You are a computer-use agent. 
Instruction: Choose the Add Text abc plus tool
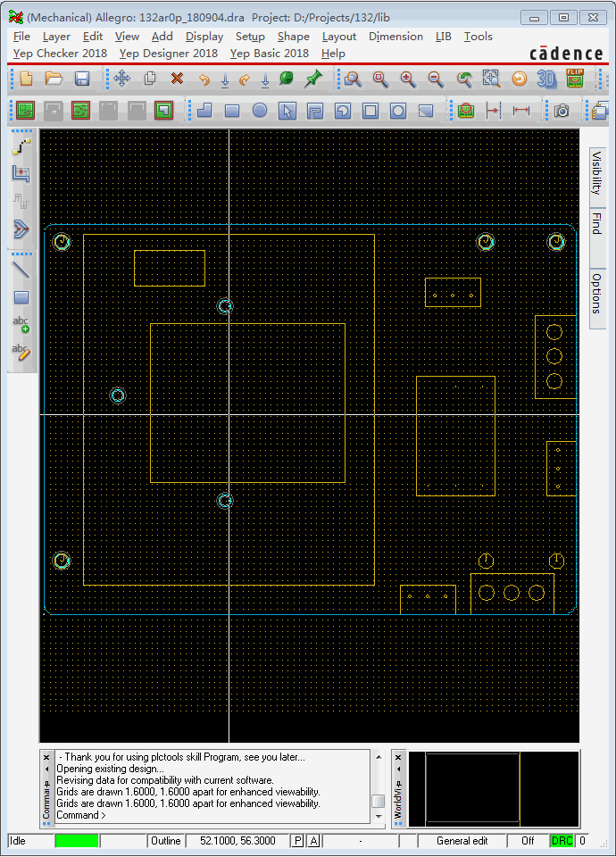tap(21, 324)
